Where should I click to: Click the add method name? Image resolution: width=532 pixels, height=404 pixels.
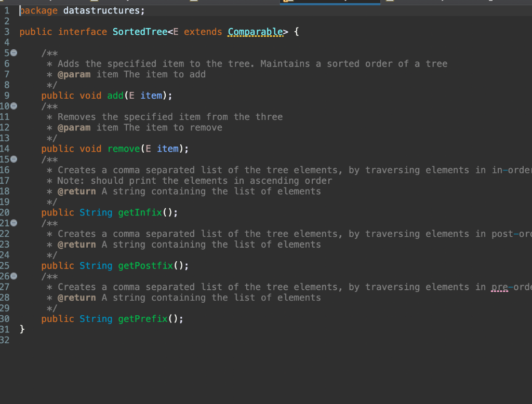coord(115,96)
